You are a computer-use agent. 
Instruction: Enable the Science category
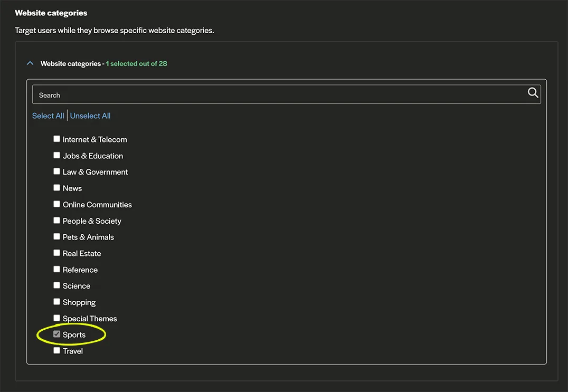[56, 285]
